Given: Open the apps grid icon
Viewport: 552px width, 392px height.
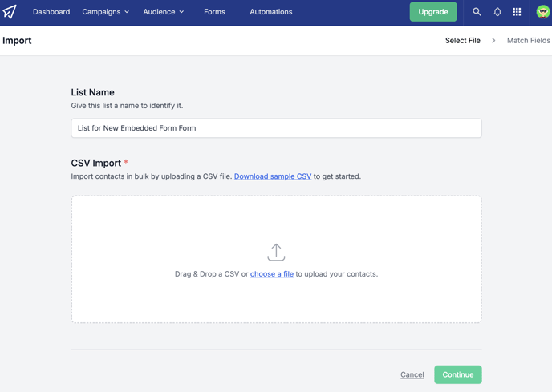Looking at the screenshot, I should point(517,12).
